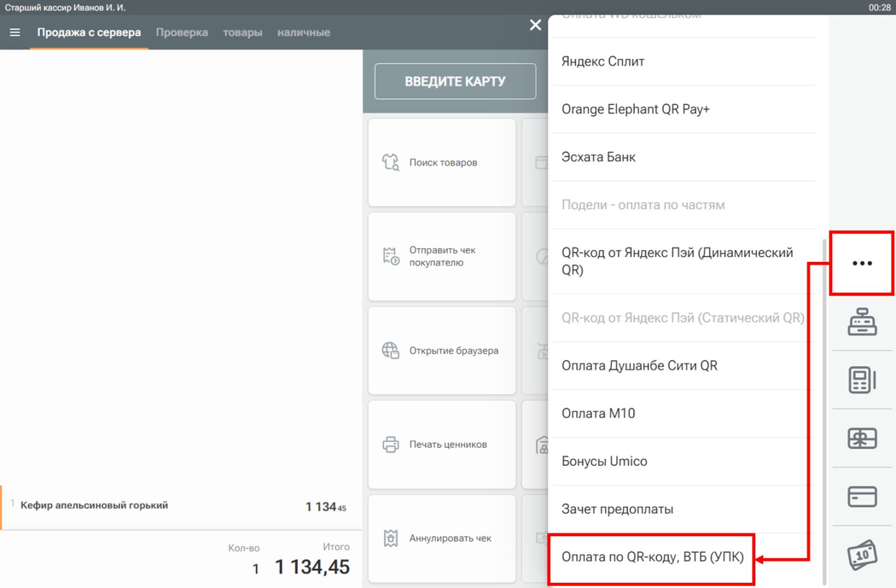Open the three-dots more payments button
The height and width of the screenshot is (588, 896).
[862, 263]
